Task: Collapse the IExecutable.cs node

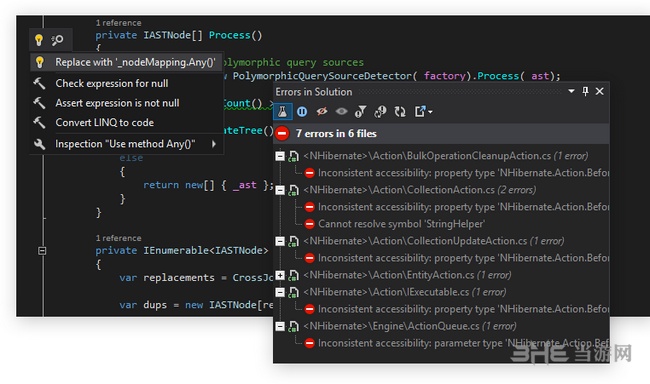Action: (x=280, y=292)
